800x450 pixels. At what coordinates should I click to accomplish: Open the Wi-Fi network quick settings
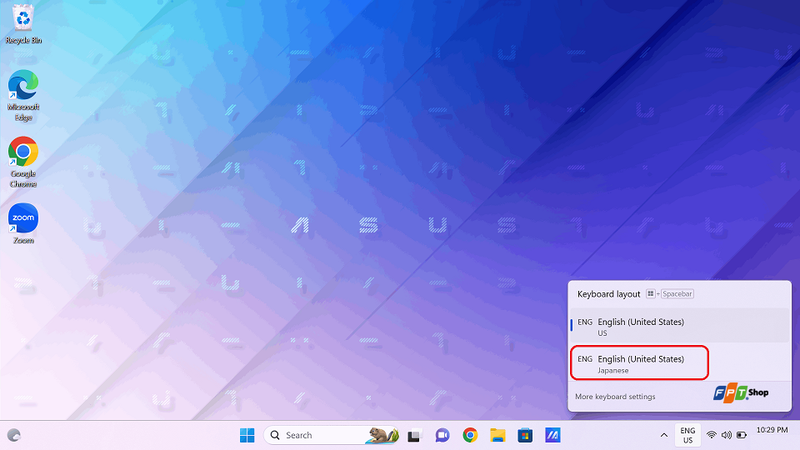point(711,435)
